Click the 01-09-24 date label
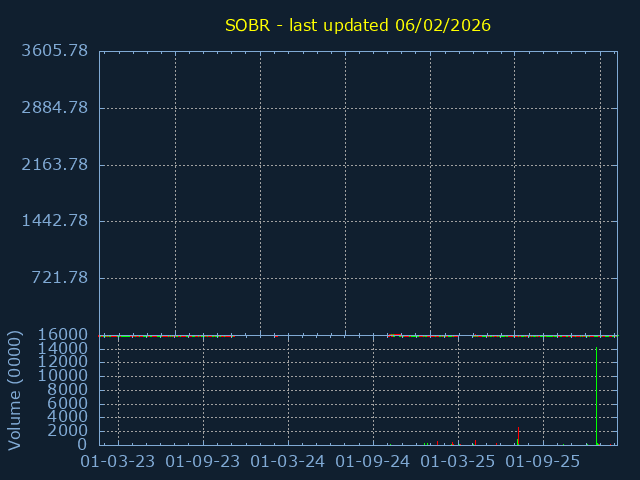 pos(373,462)
